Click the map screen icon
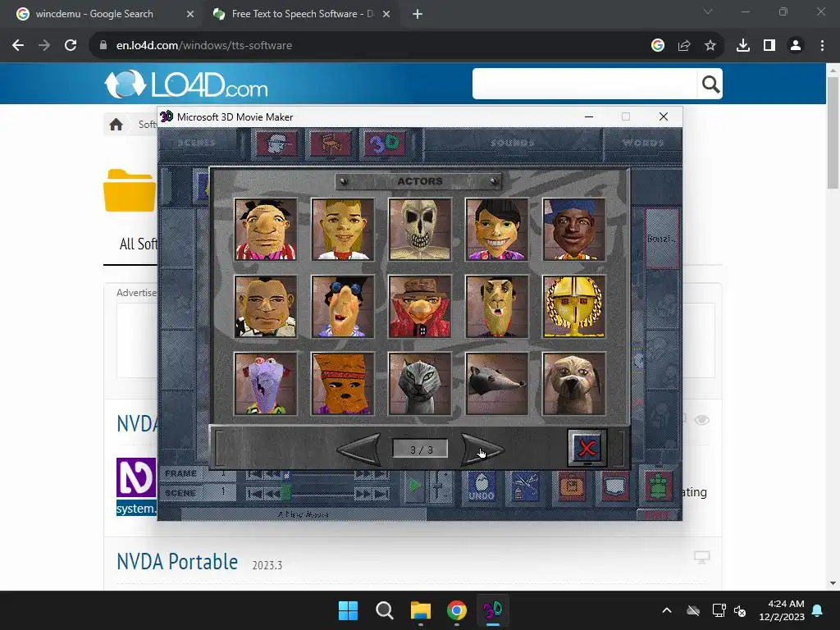Image resolution: width=840 pixels, height=630 pixels. (614, 486)
